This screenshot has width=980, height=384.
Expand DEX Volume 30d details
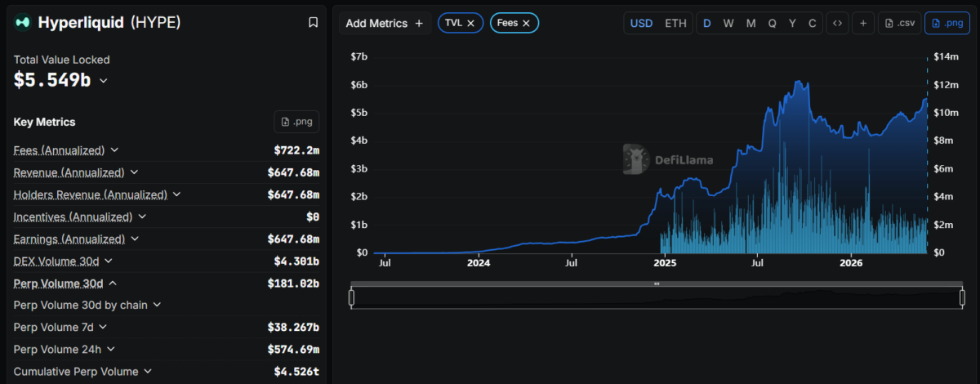(109, 261)
